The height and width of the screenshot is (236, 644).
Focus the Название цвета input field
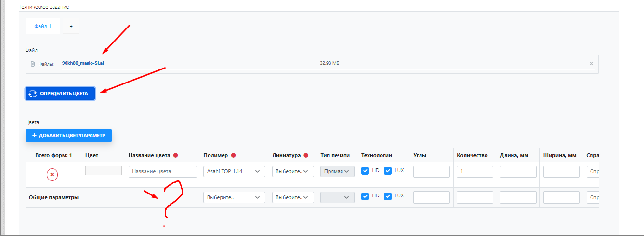(163, 171)
